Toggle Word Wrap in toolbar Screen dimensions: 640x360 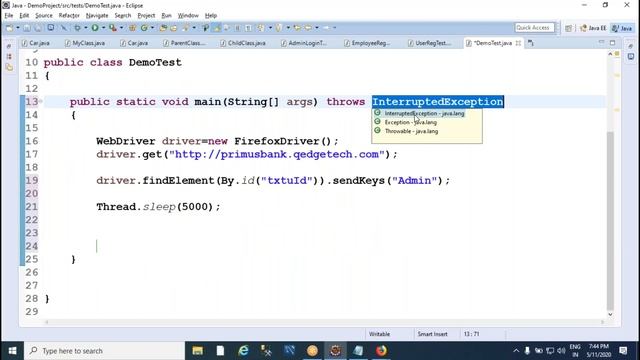(227, 28)
